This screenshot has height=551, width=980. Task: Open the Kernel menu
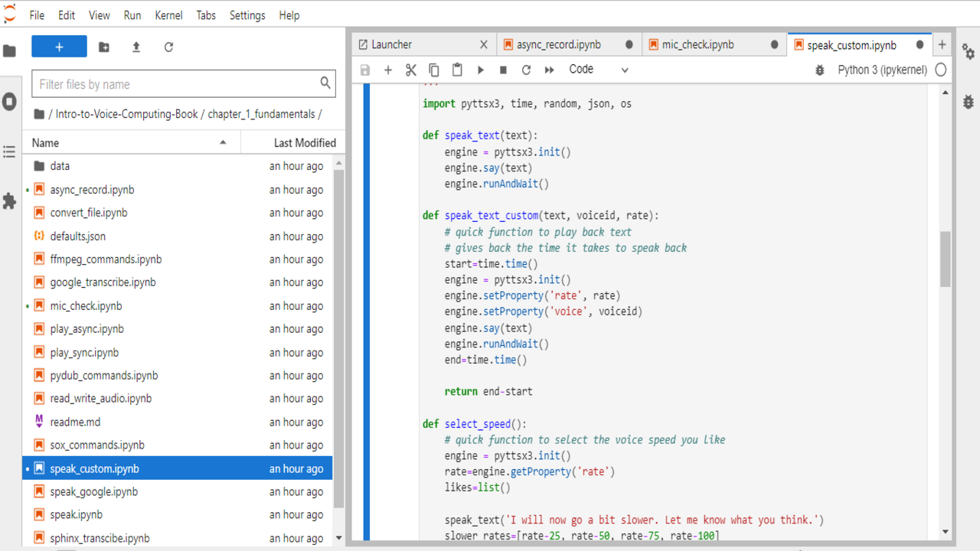point(168,15)
